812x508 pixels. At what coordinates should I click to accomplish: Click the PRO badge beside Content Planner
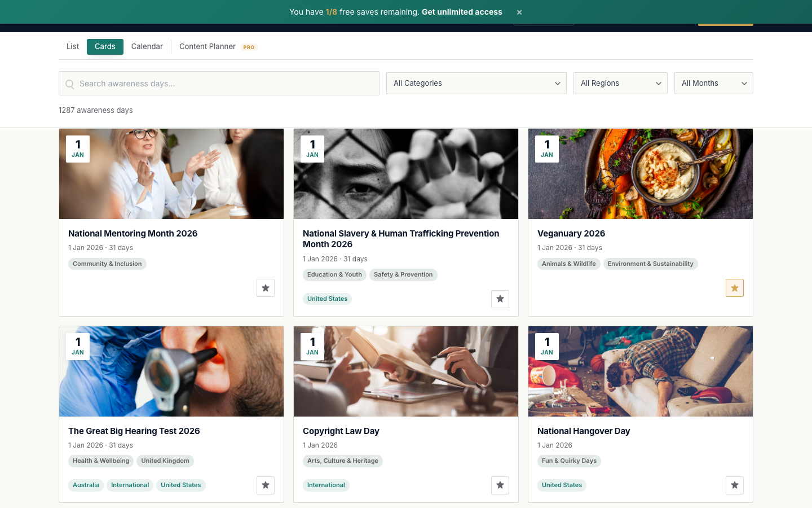(x=249, y=47)
